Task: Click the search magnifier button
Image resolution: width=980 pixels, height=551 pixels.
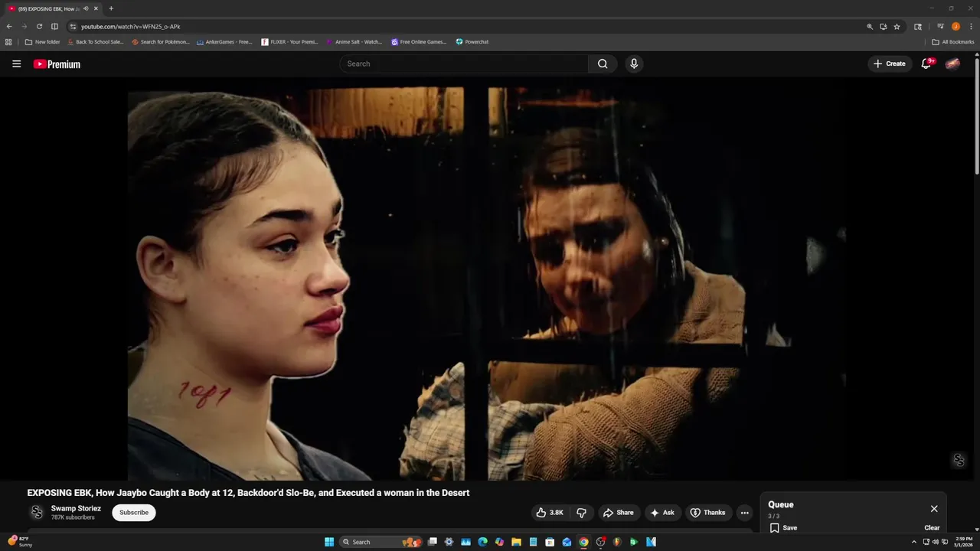Action: coord(603,64)
